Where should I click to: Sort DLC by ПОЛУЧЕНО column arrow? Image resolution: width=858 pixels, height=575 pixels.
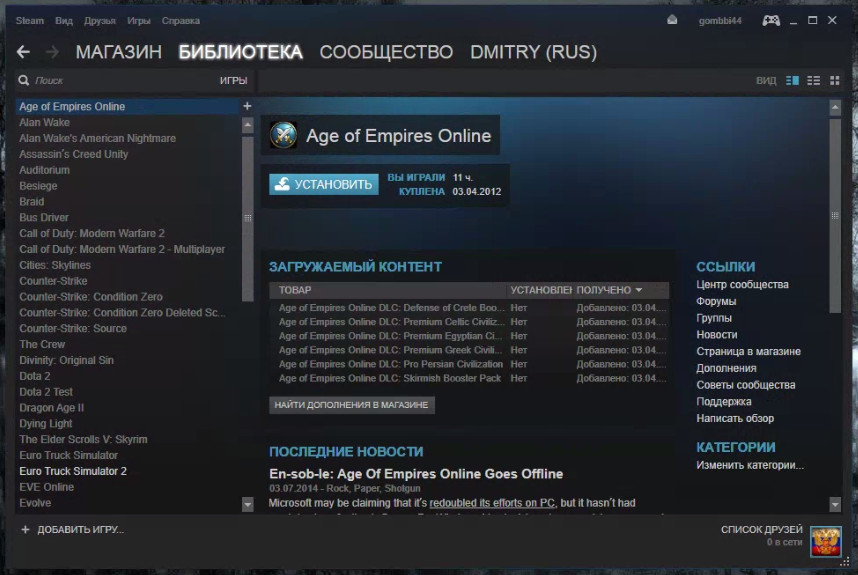click(x=639, y=290)
